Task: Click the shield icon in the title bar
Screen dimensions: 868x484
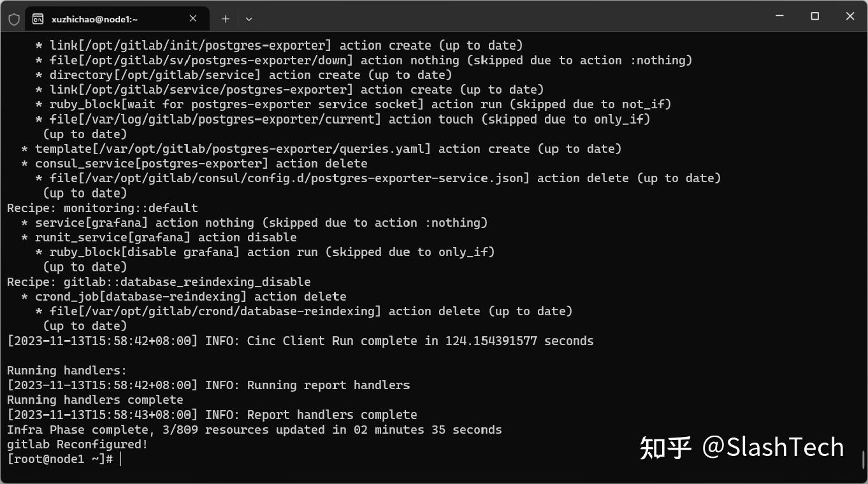Action: coord(13,18)
